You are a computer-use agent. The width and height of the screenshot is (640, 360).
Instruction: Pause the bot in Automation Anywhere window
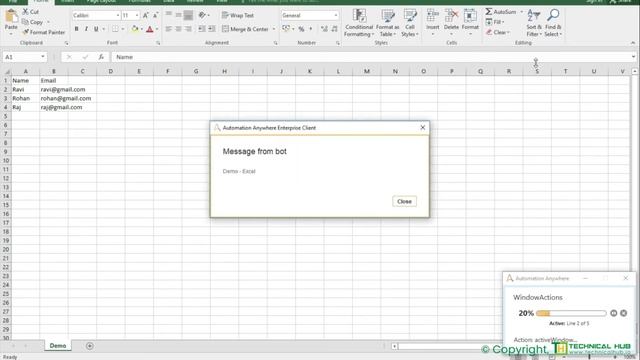[x=613, y=313]
